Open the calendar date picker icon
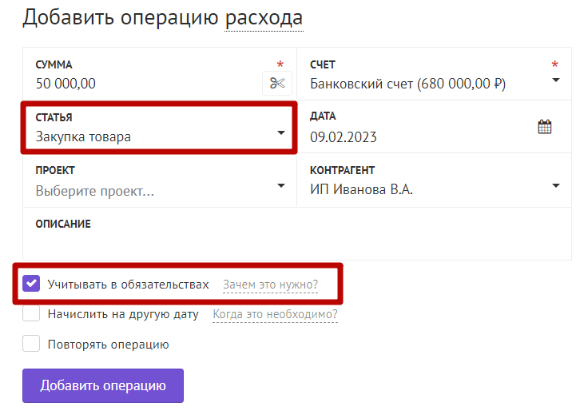This screenshot has width=583, height=413. coord(544,127)
